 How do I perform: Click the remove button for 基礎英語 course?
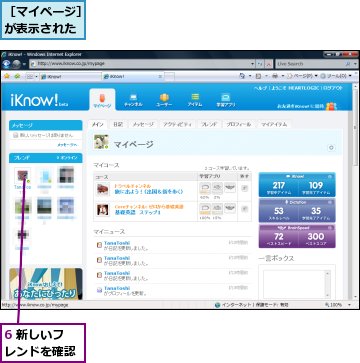click(244, 209)
